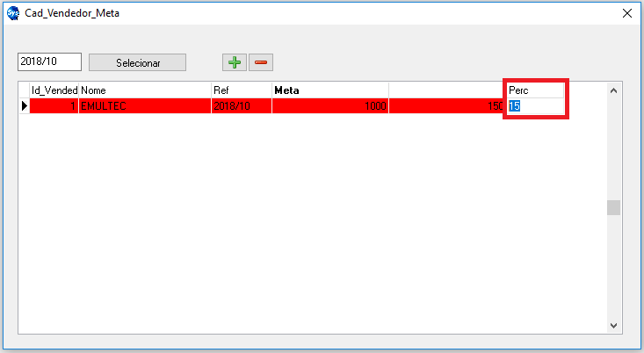Viewport: 644px width, 353px height.
Task: Sort by the Meta column header
Action: tap(329, 90)
